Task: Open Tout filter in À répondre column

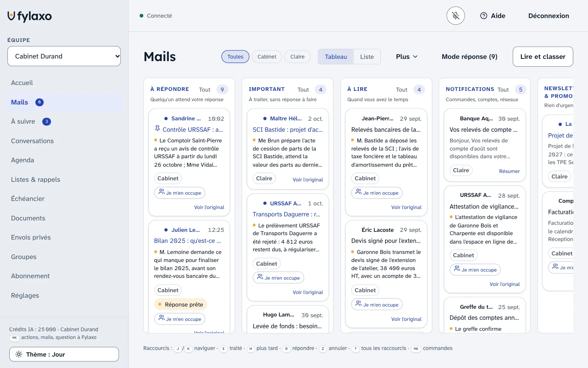Action: pos(205,90)
